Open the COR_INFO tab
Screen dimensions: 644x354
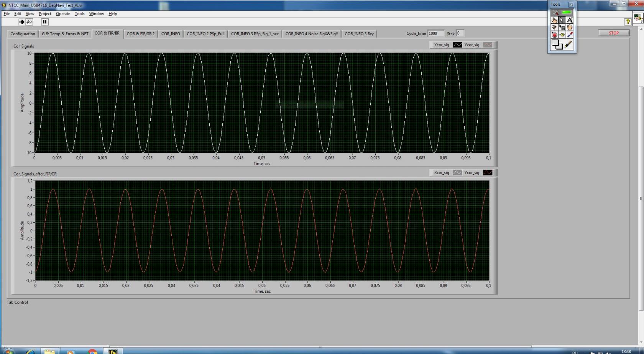point(171,34)
